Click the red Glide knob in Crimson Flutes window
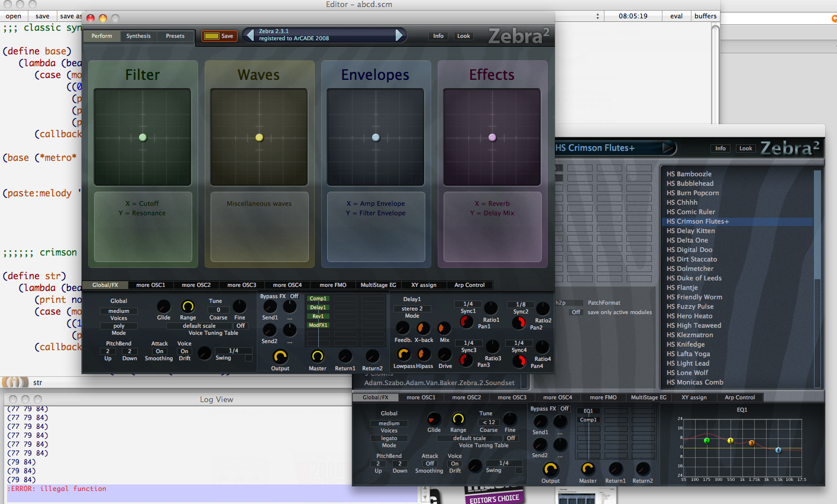 click(434, 419)
